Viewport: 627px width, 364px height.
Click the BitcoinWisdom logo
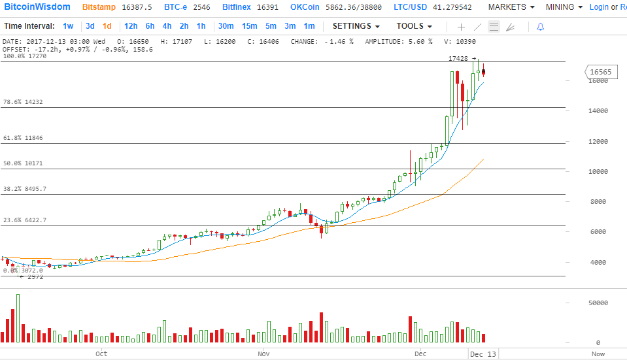37,7
